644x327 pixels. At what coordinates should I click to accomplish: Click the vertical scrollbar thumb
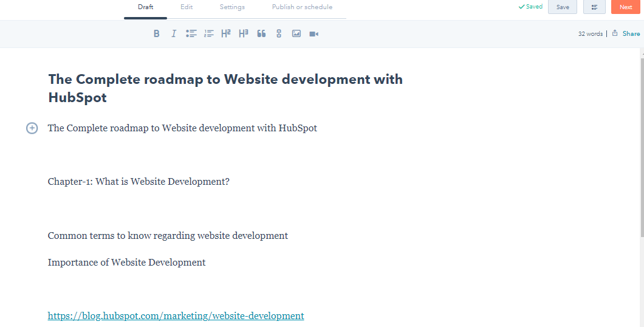(642, 147)
